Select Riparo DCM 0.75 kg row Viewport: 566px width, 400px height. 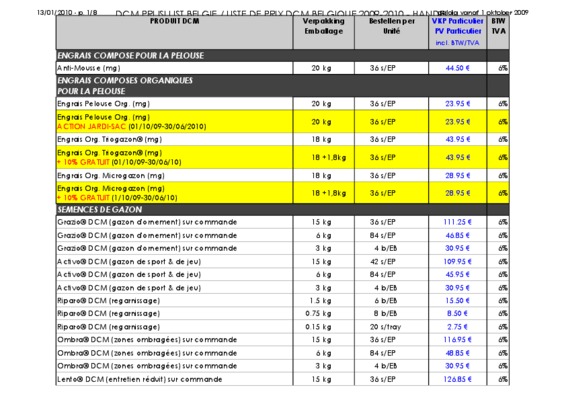283,313
